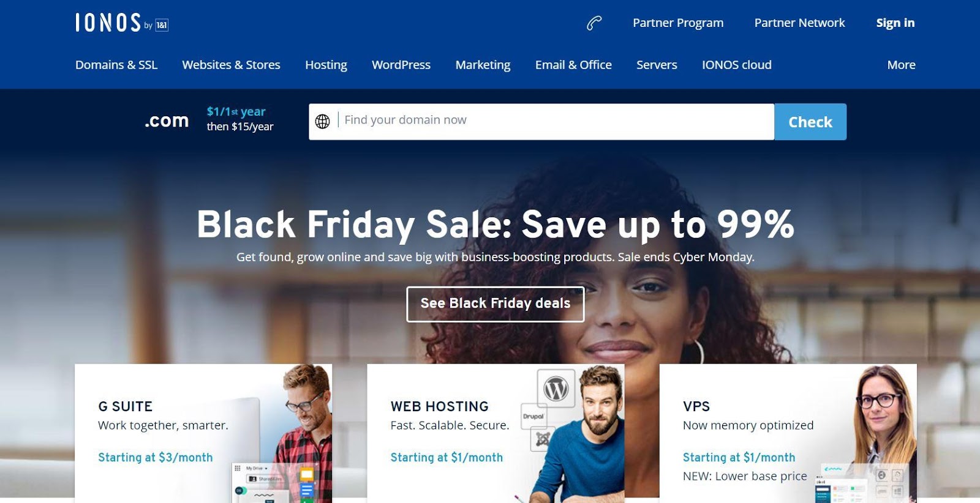This screenshot has height=503, width=980.
Task: Click the phone contact icon
Action: point(594,23)
